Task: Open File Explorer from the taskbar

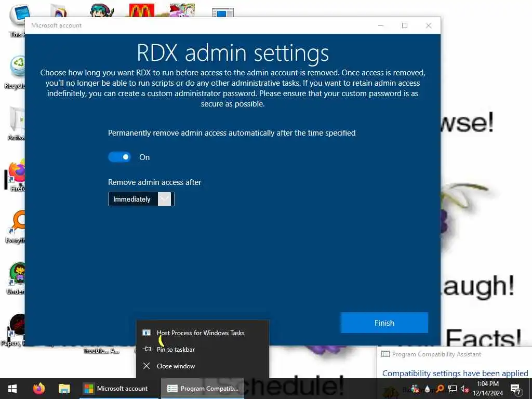Action: tap(64, 389)
